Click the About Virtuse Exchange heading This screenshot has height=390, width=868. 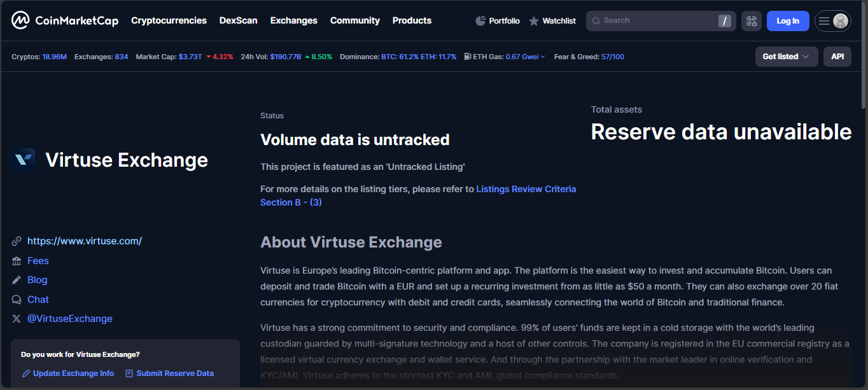click(x=351, y=242)
